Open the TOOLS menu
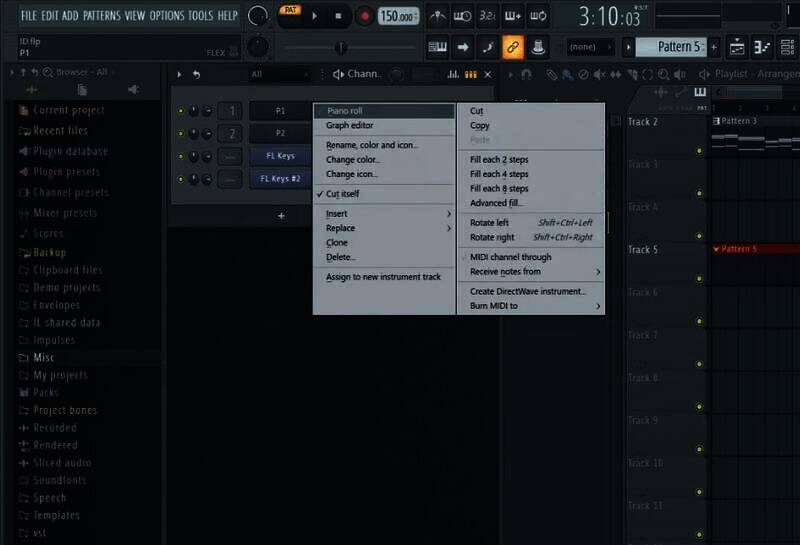 pyautogui.click(x=201, y=16)
